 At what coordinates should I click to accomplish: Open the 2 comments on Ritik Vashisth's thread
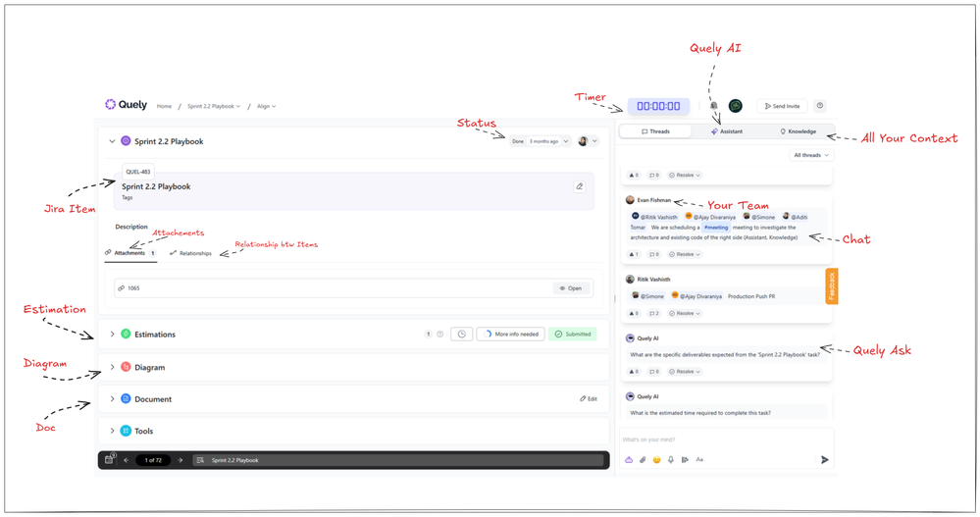click(653, 313)
